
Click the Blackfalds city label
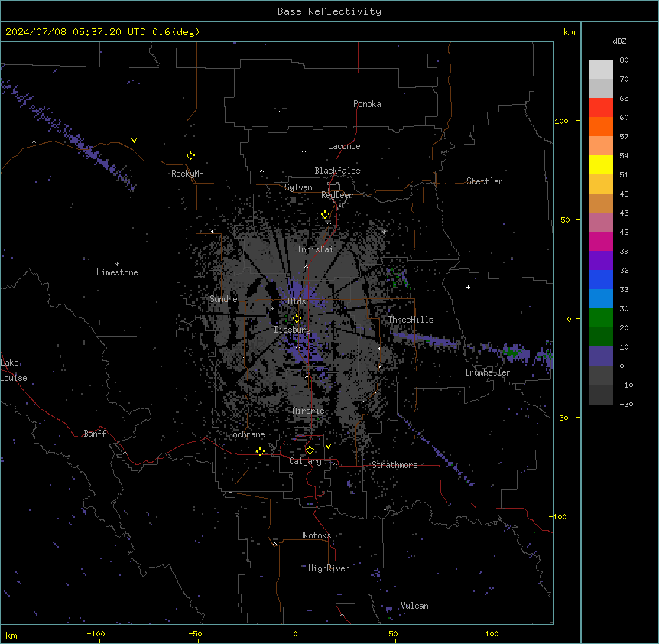[x=337, y=171]
